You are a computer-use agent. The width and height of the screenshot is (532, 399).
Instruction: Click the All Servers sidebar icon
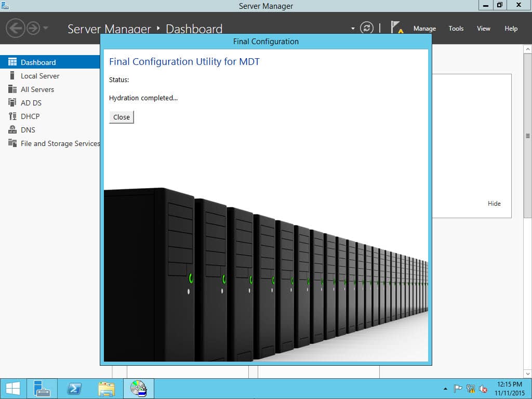12,89
